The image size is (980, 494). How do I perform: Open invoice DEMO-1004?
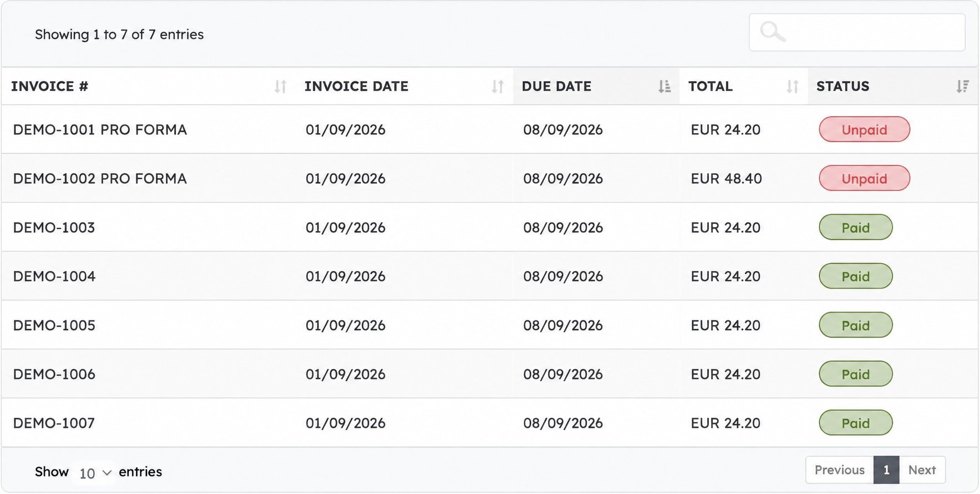point(54,276)
